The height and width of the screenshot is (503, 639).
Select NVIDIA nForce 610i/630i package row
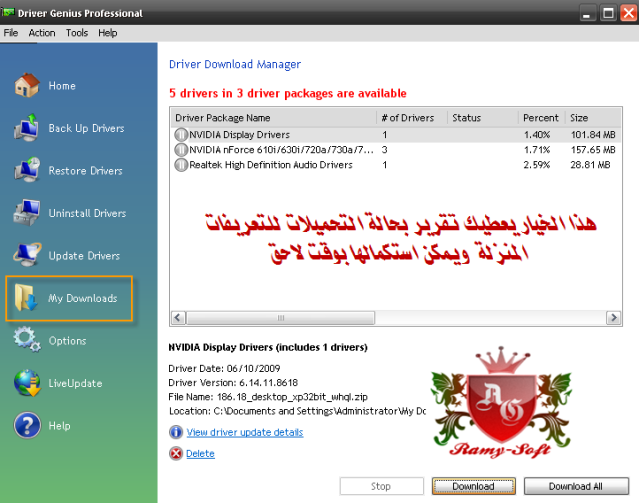pyautogui.click(x=396, y=150)
